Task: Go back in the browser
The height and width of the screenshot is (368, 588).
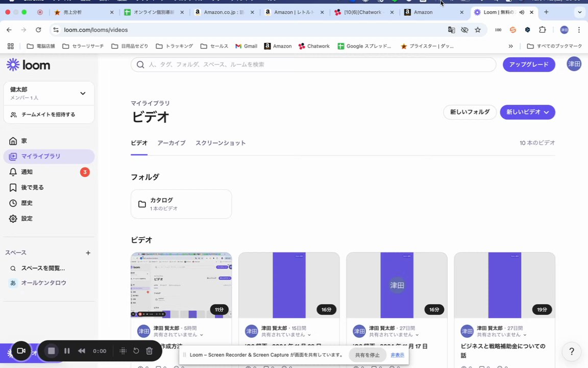Action: click(x=9, y=30)
